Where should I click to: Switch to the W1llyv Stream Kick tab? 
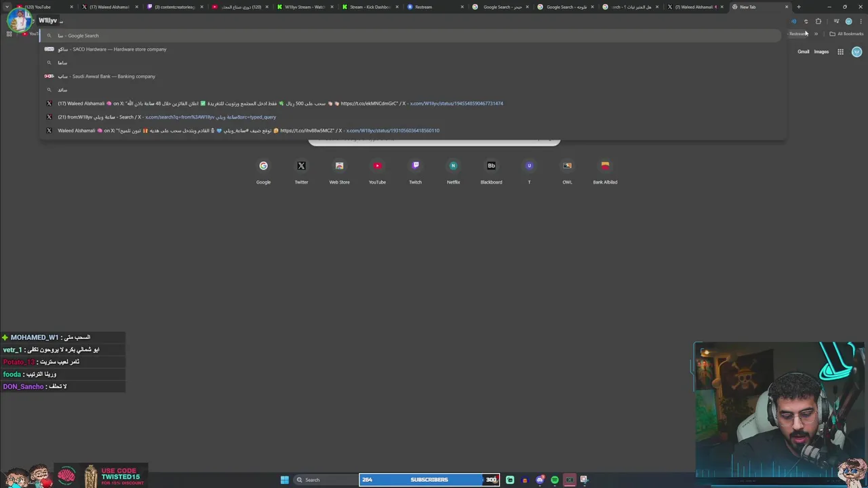click(x=304, y=7)
